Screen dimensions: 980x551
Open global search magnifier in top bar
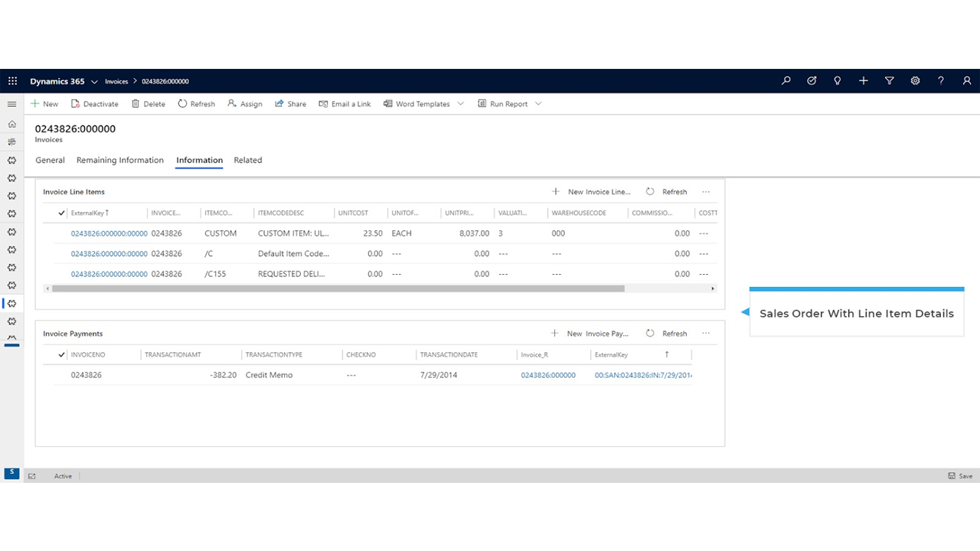click(786, 81)
